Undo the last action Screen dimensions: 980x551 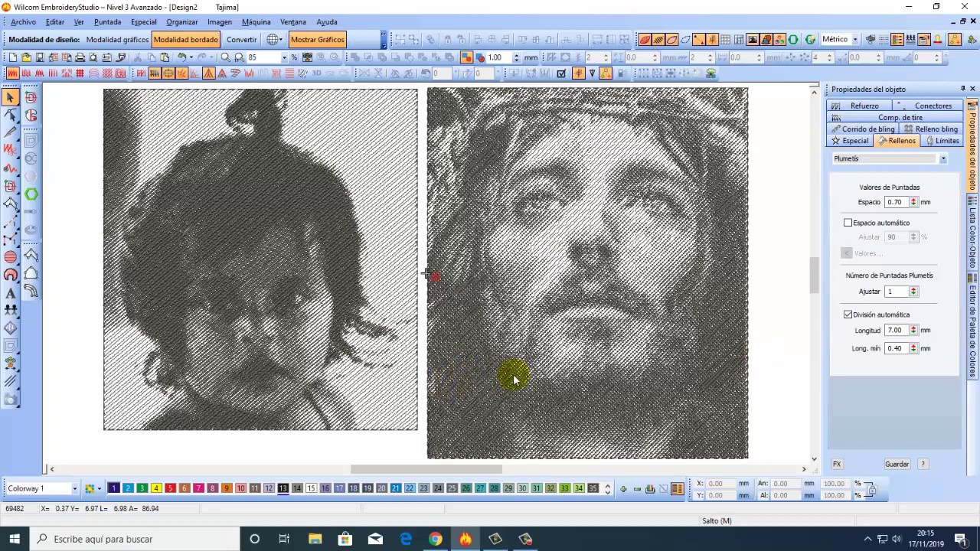(x=181, y=57)
